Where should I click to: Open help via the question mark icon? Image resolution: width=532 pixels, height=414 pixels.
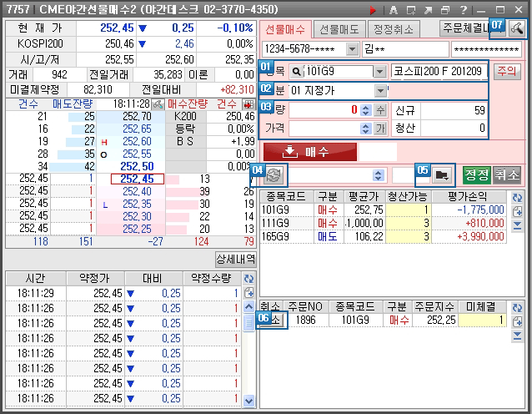click(463, 10)
